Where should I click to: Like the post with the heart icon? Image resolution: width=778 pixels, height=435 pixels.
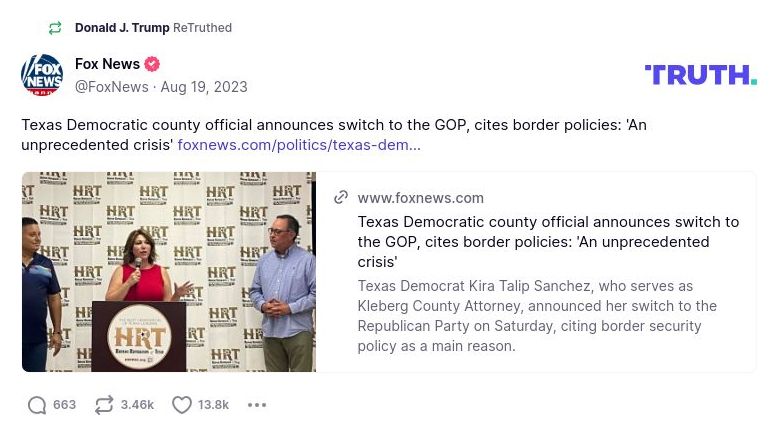(182, 405)
